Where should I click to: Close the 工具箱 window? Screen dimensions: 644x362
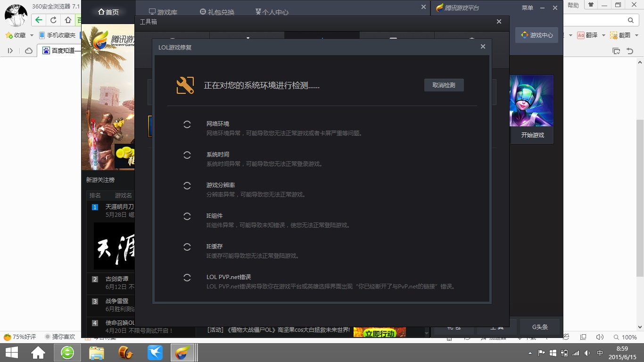coord(499,22)
